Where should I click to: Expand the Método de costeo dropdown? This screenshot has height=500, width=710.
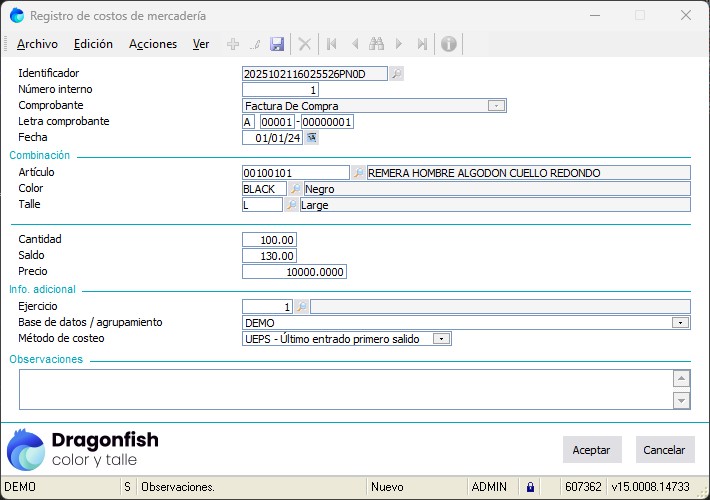(x=440, y=339)
